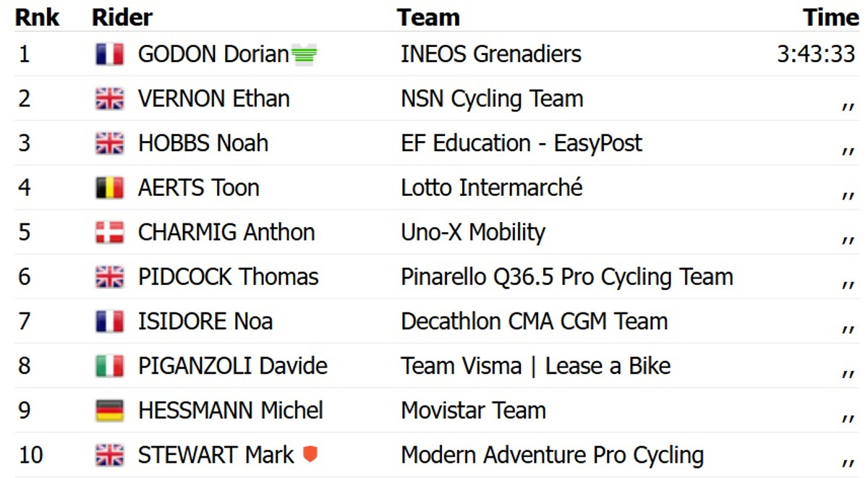Screen dimensions: 868x478
Task: Click the Danish flag beside CHARMIG Anthon
Action: pos(109,232)
